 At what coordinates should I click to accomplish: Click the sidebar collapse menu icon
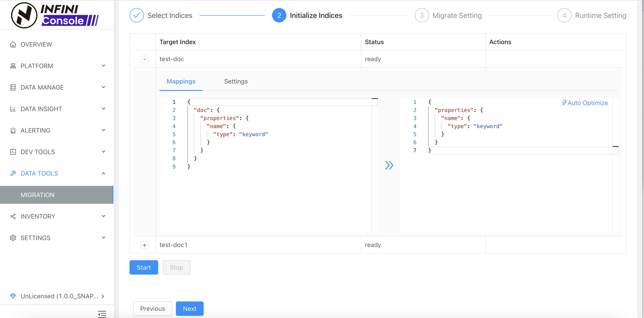pyautogui.click(x=102, y=314)
